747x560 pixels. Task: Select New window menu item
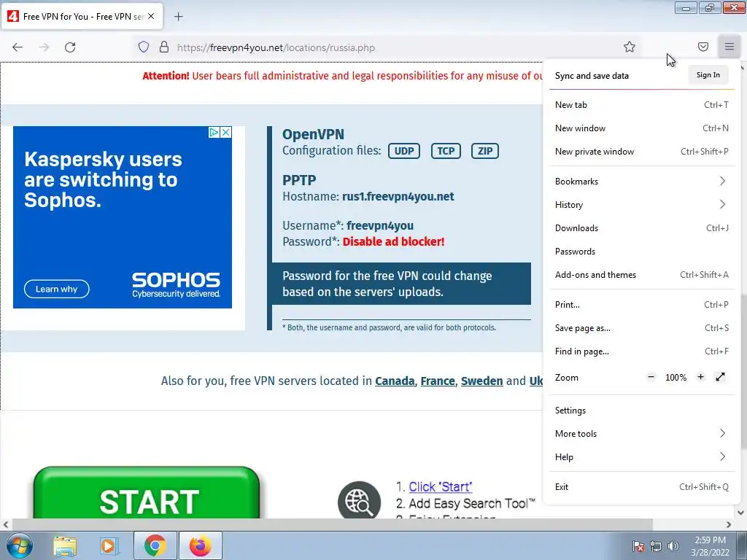pos(641,128)
